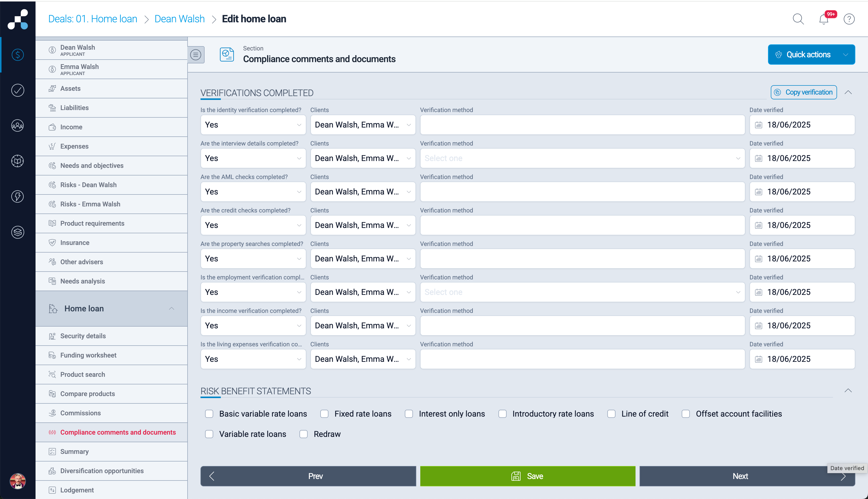The image size is (868, 499).
Task: Go to Funding worksheet section
Action: click(x=111, y=355)
